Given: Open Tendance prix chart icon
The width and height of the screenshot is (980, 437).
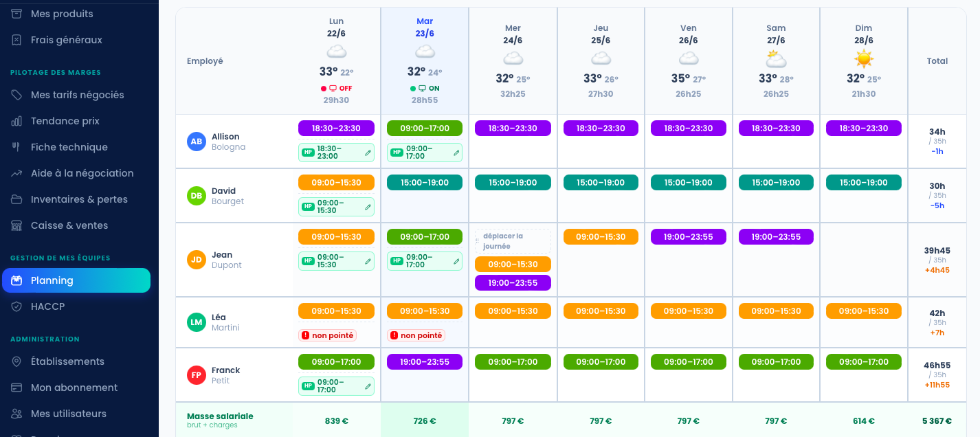Looking at the screenshot, I should pyautogui.click(x=16, y=121).
